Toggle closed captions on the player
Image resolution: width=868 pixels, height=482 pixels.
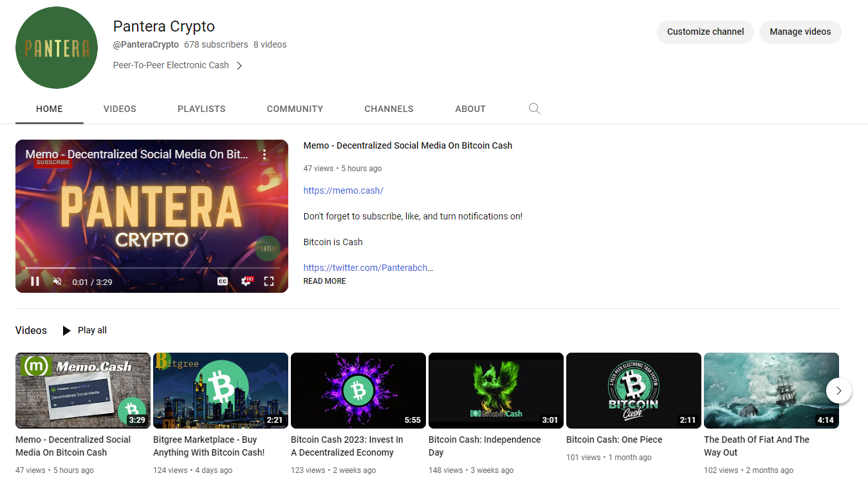[x=223, y=281]
